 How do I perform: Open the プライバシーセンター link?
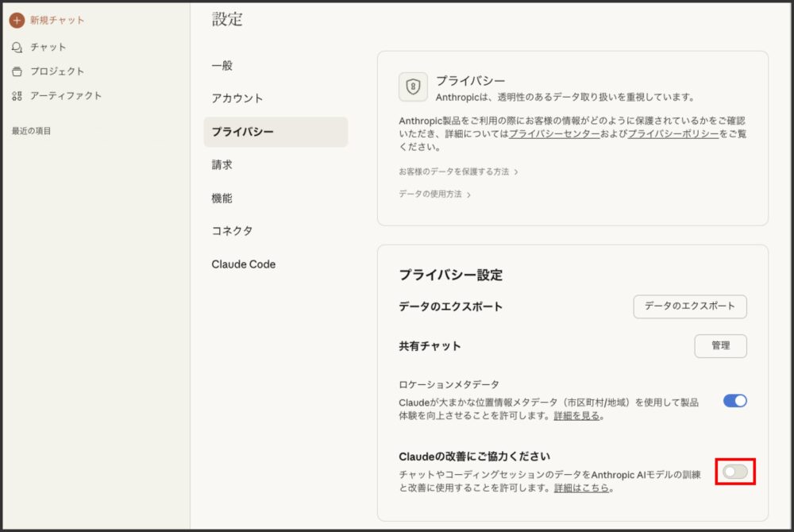coord(554,134)
